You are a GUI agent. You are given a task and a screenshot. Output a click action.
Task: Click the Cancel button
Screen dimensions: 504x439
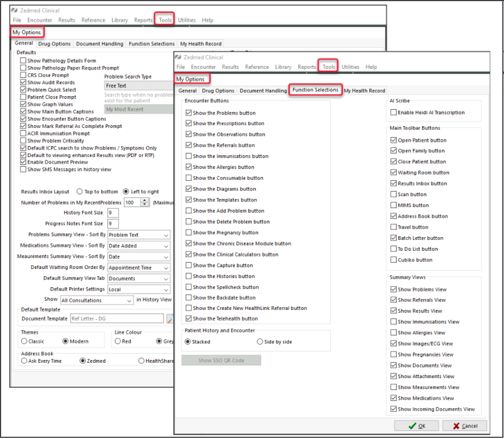click(465, 425)
